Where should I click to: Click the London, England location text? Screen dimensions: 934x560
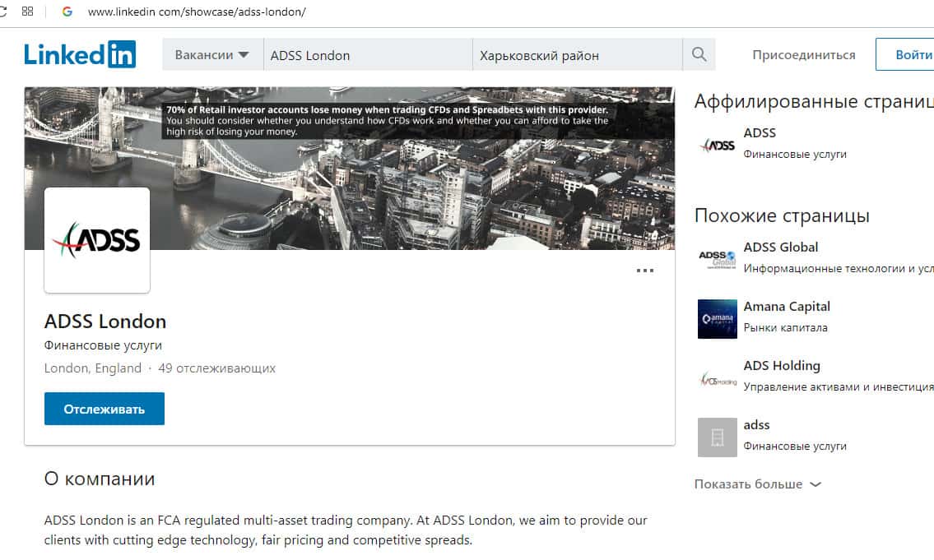(93, 368)
